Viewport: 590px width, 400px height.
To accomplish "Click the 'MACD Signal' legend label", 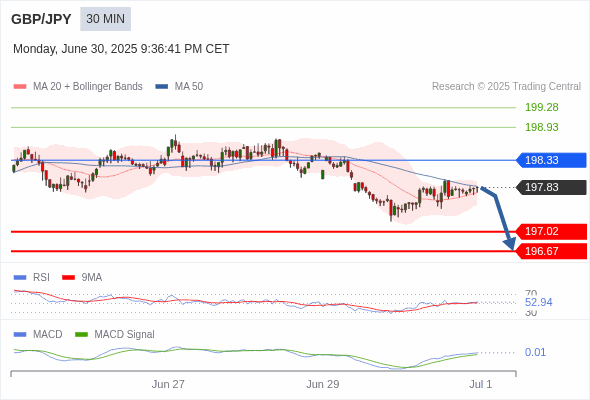I will pos(124,335).
